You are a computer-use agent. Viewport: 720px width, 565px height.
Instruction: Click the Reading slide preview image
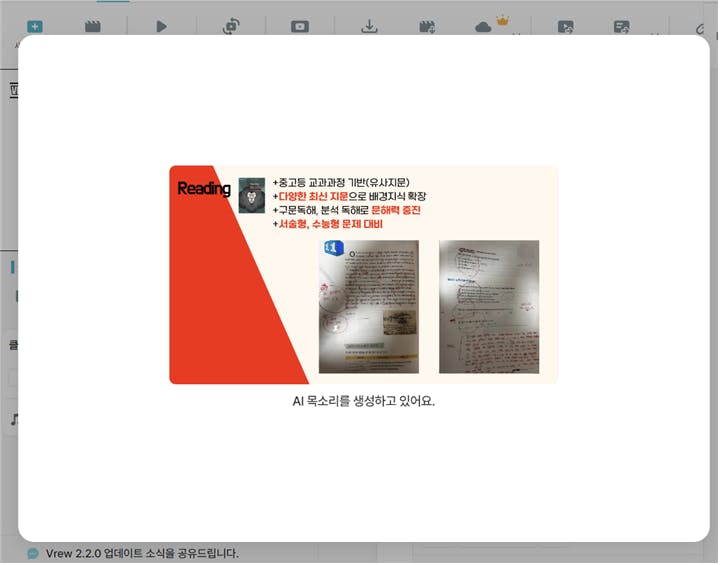[x=364, y=275]
